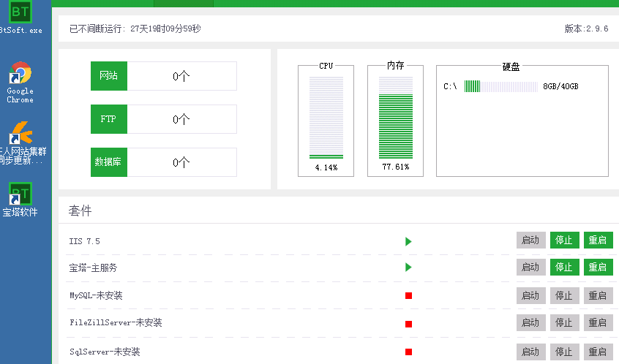Click 启动 for FileZillServer-未安装
The image size is (619, 364).
pyautogui.click(x=531, y=322)
